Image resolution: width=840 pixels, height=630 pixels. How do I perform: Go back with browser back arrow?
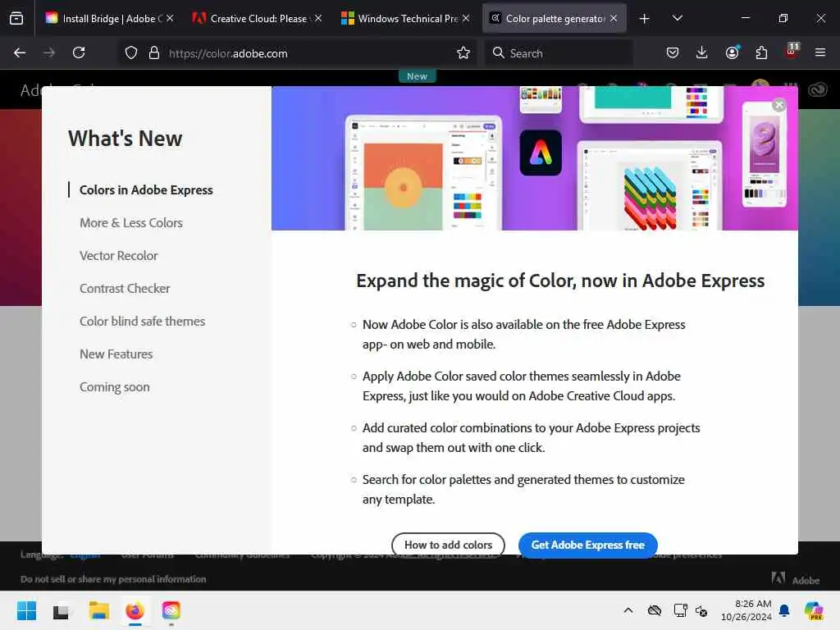[x=20, y=52]
